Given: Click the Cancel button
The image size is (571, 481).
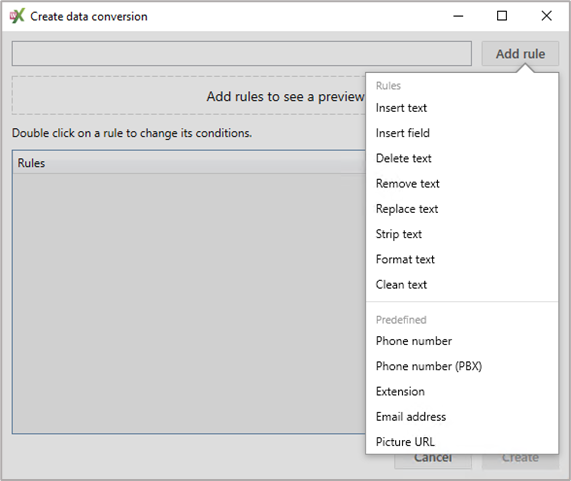Looking at the screenshot, I should tap(433, 461).
